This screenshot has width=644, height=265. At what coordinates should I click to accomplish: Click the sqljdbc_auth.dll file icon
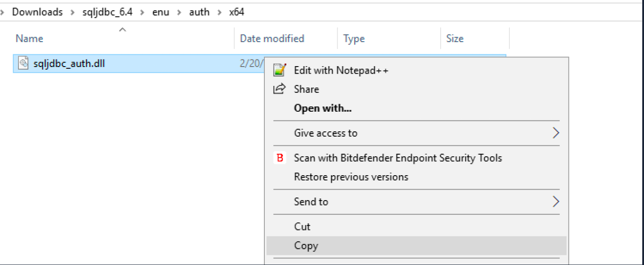pyautogui.click(x=24, y=64)
